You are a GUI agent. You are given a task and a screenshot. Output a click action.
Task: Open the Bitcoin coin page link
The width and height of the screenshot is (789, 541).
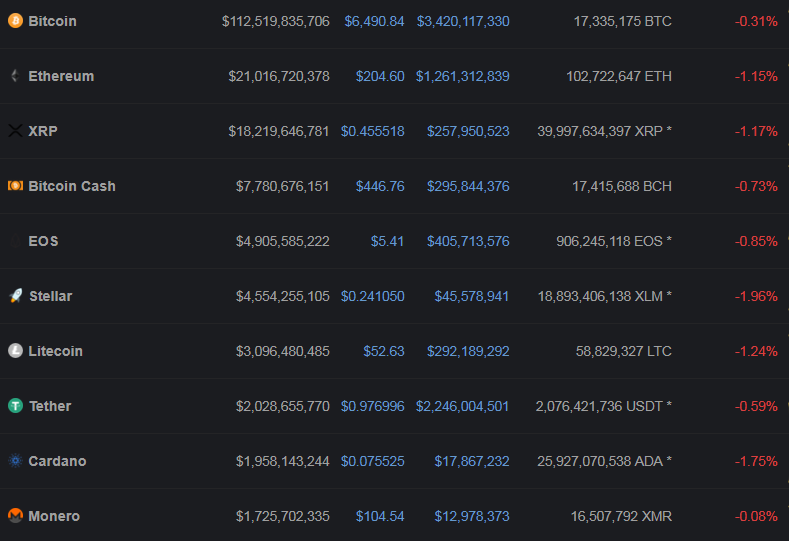(52, 21)
